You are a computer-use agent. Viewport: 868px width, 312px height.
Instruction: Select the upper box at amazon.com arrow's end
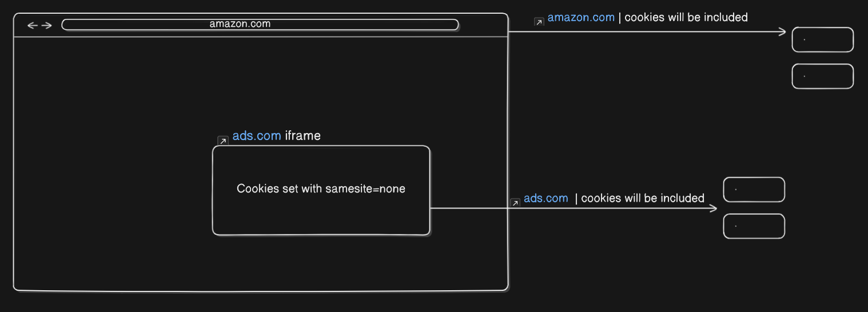tap(822, 39)
